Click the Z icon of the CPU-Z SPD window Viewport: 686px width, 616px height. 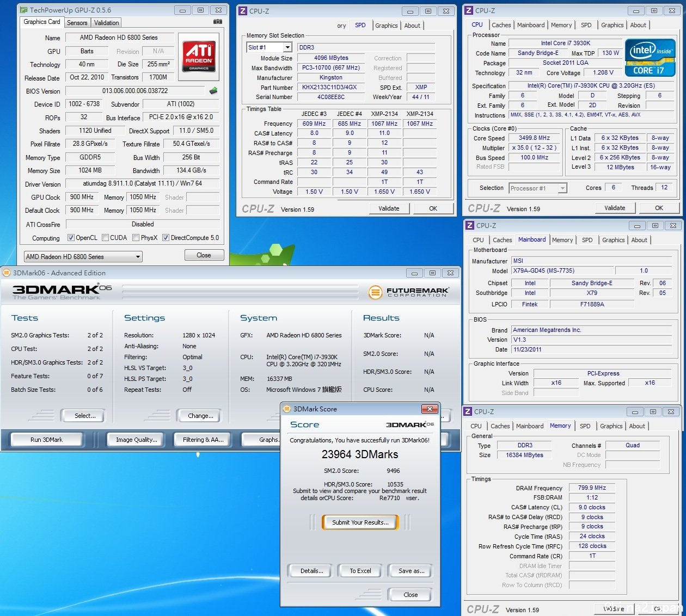(x=243, y=10)
